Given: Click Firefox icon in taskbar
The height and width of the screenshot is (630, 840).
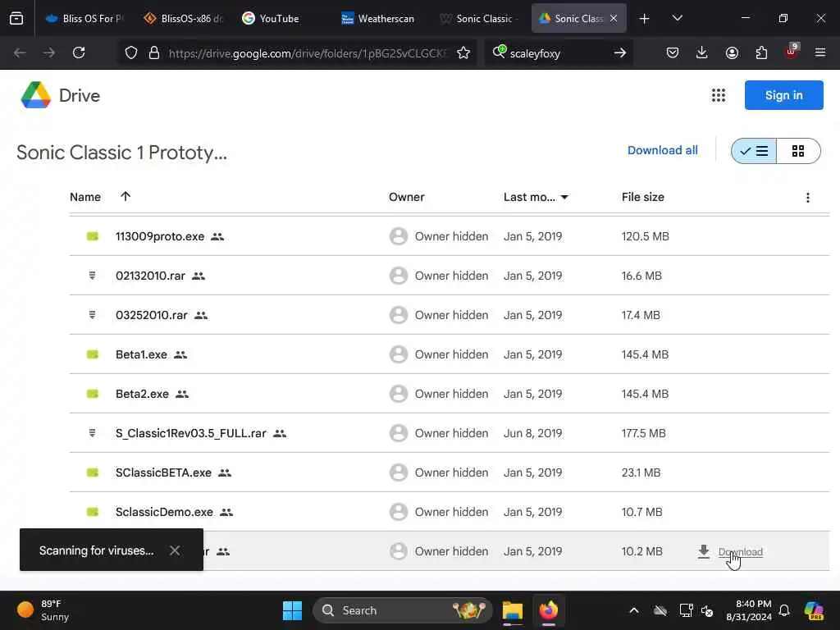Looking at the screenshot, I should (549, 610).
